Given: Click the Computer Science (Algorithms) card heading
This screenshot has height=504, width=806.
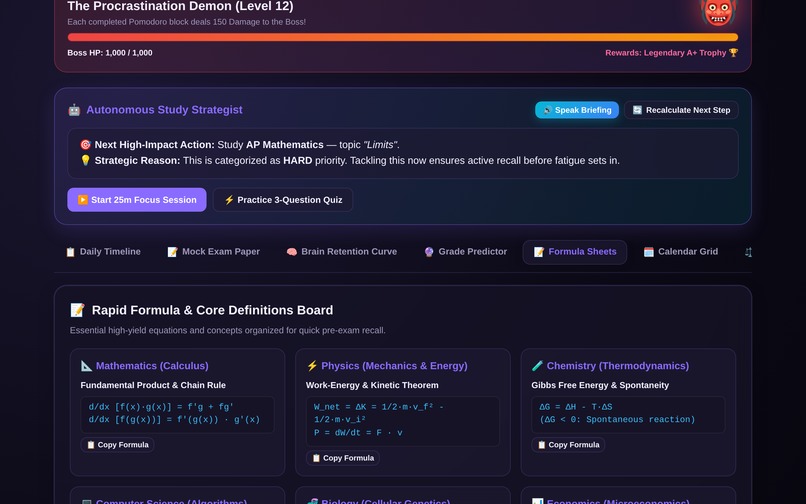Looking at the screenshot, I should click(x=171, y=501).
